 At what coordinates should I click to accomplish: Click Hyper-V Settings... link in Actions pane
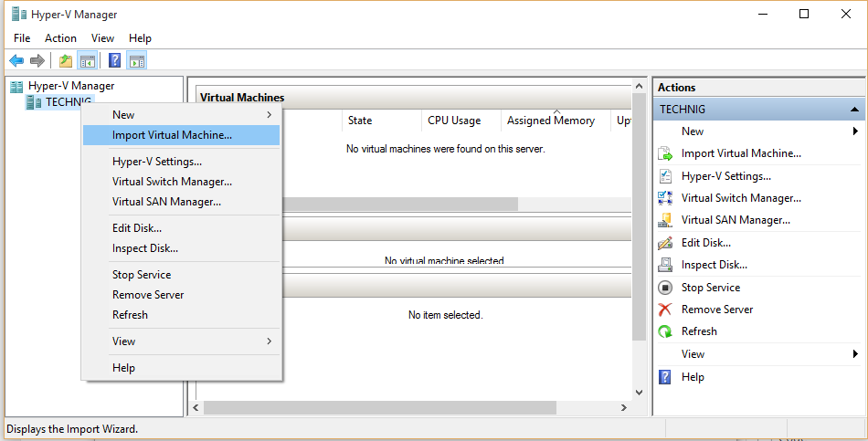point(725,176)
